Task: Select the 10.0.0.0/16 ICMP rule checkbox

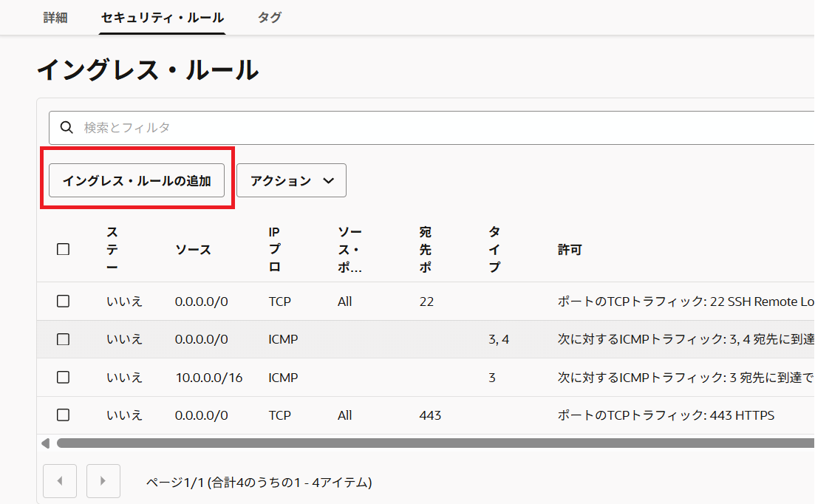Action: [x=64, y=378]
